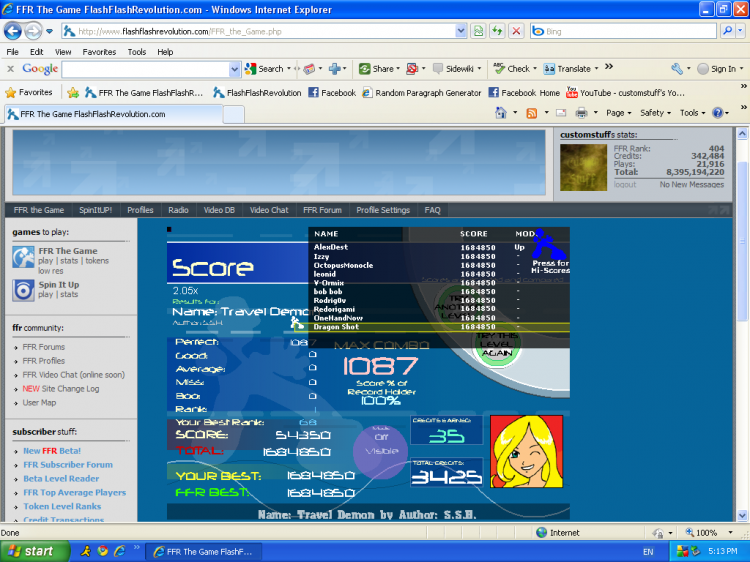Click the Press for Hi-Scores icon

click(548, 250)
